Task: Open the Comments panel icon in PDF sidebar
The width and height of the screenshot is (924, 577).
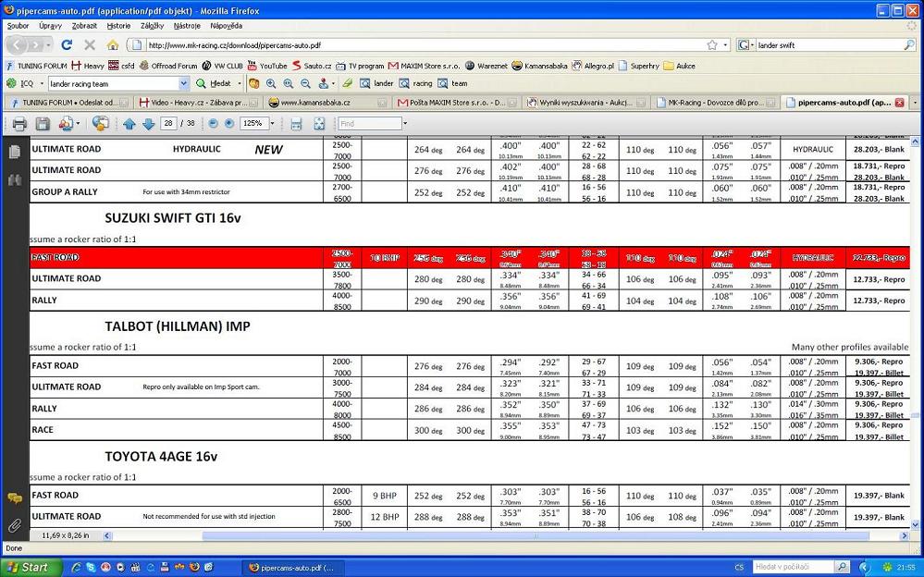Action: 15,498
